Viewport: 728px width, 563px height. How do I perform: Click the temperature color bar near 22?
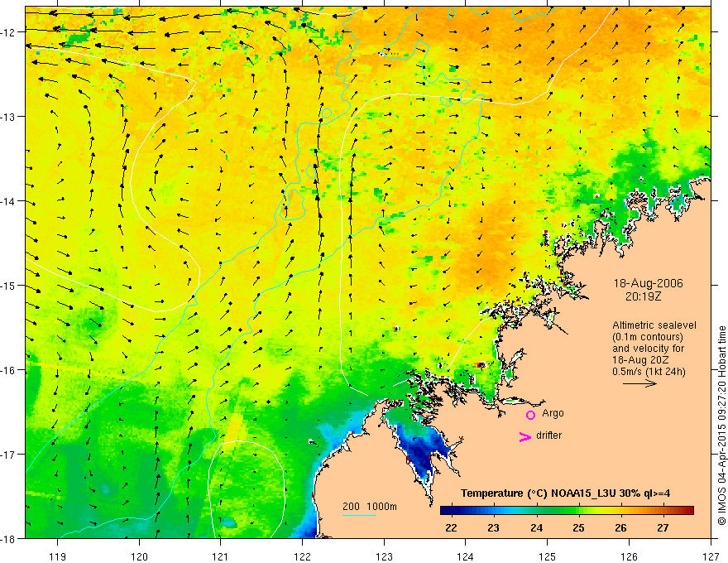pyautogui.click(x=452, y=511)
